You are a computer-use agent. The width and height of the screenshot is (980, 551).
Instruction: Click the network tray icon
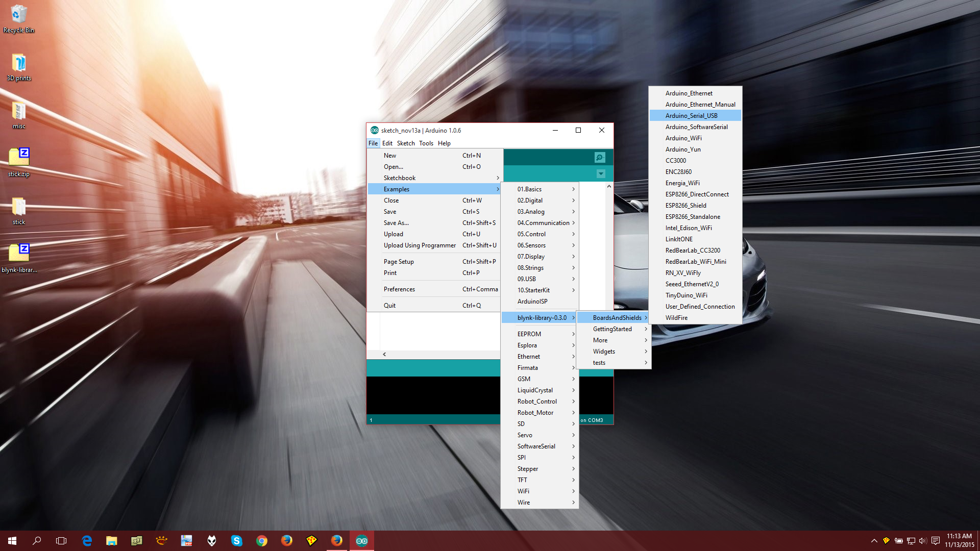click(x=911, y=541)
